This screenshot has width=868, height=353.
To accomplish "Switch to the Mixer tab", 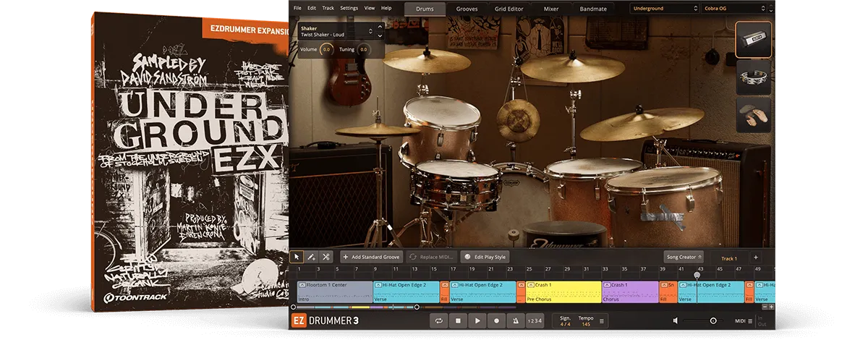I will (551, 9).
